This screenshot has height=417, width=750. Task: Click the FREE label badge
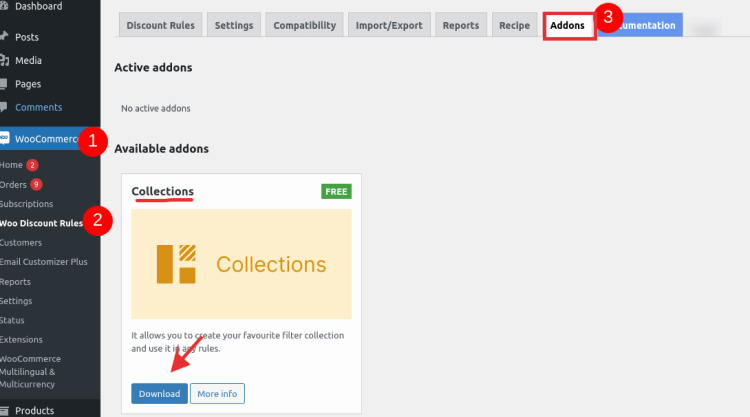336,191
